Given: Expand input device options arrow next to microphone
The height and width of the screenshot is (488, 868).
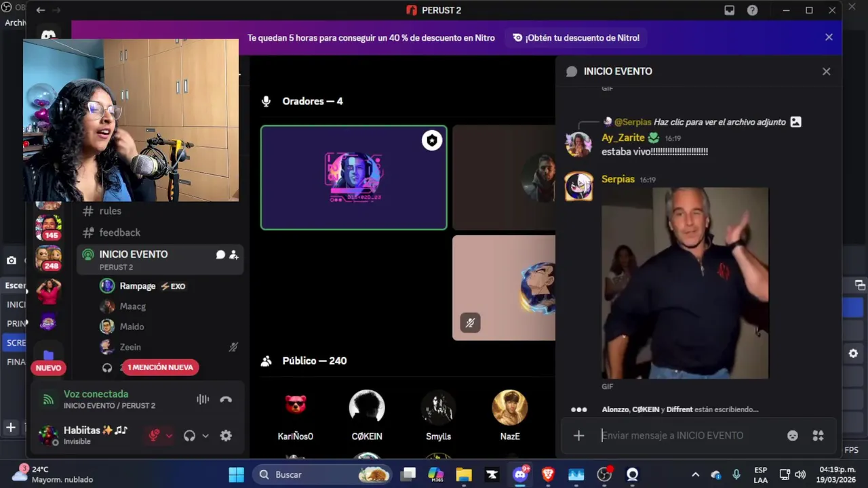Looking at the screenshot, I should point(169,436).
